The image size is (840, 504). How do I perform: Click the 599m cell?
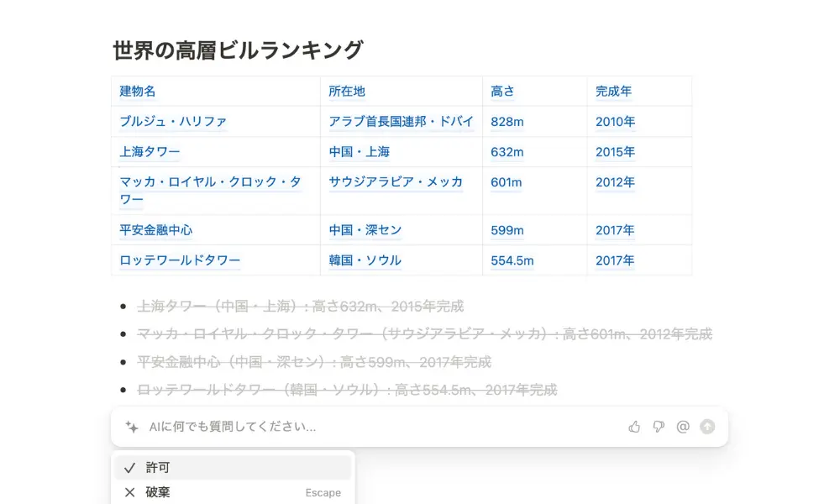pyautogui.click(x=534, y=230)
